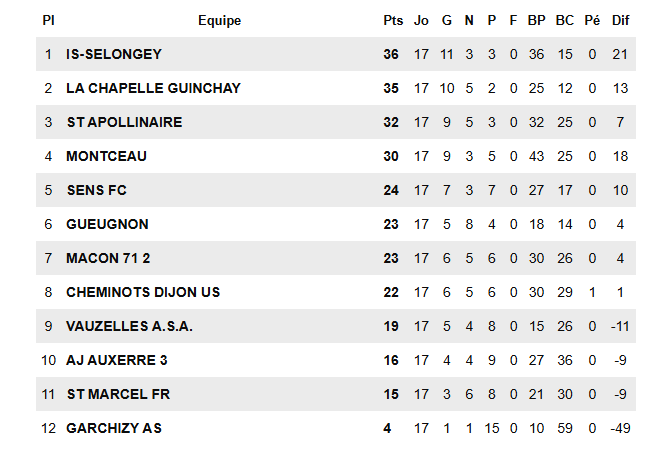Select ST MARCEL FR team
Image resolution: width=662 pixels, height=450 pixels.
pos(118,394)
